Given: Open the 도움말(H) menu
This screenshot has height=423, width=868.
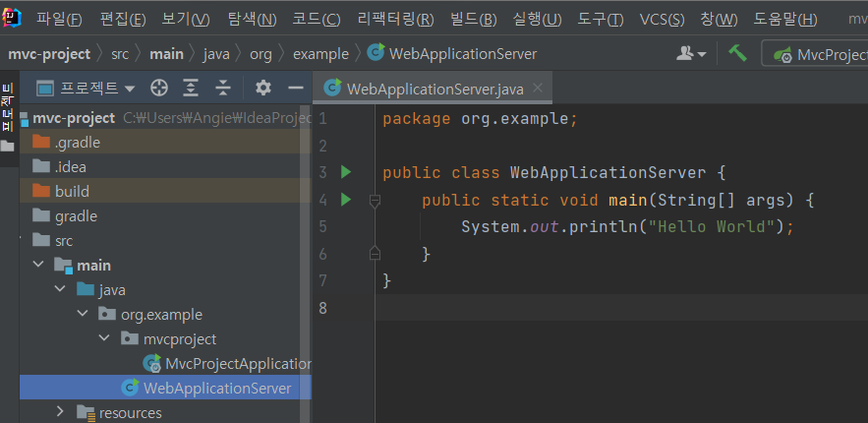Looking at the screenshot, I should tap(785, 20).
